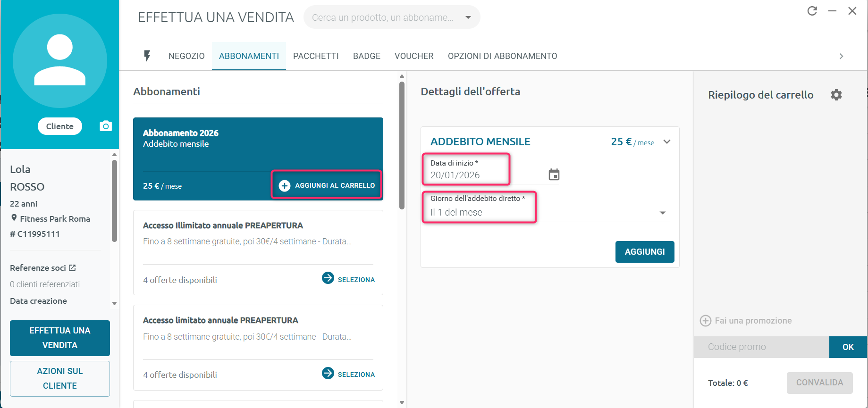The width and height of the screenshot is (868, 408).
Task: Click the camera icon to take client photo
Action: (x=106, y=126)
